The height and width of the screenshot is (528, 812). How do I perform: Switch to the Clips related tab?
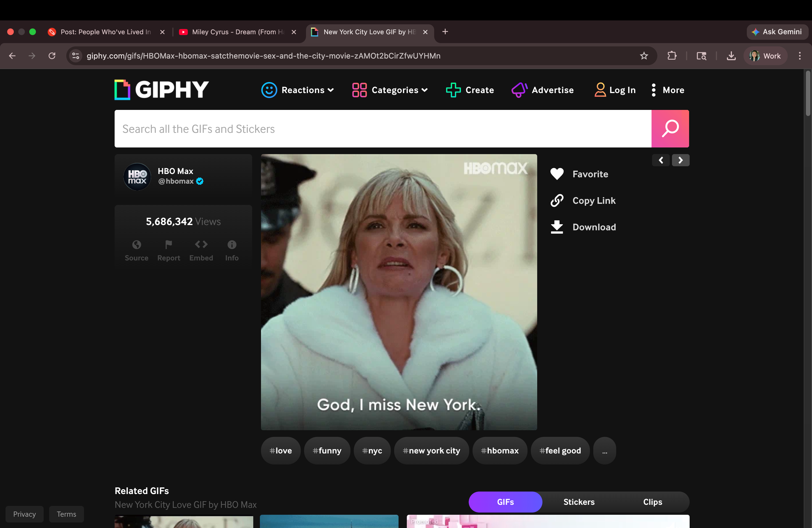point(652,502)
